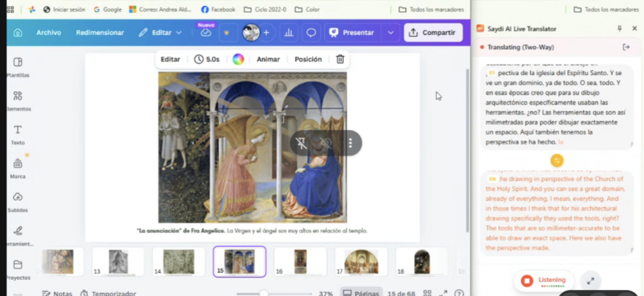
Task: Click the canvas vertical scrollbar
Action: click(x=467, y=150)
